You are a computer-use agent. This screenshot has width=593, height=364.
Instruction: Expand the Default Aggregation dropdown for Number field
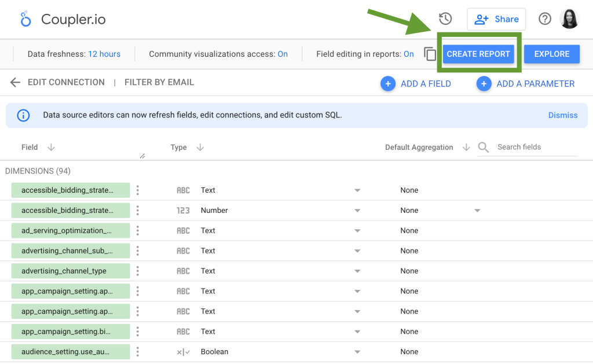click(477, 210)
